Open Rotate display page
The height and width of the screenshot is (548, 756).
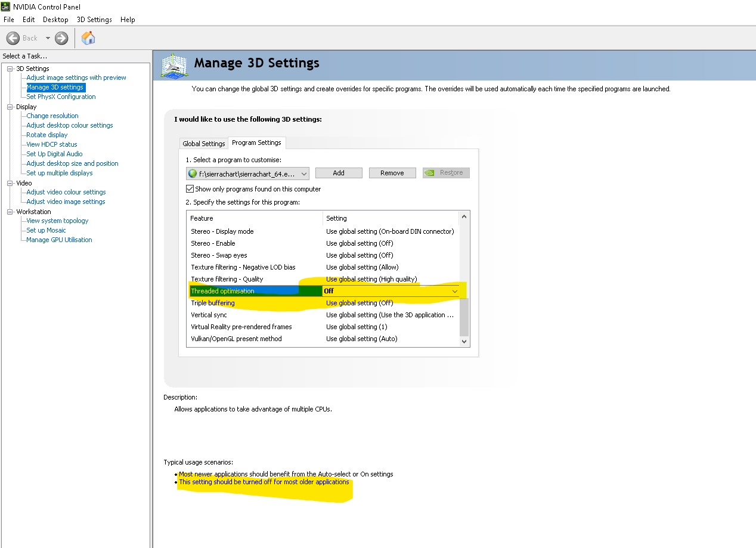point(47,135)
